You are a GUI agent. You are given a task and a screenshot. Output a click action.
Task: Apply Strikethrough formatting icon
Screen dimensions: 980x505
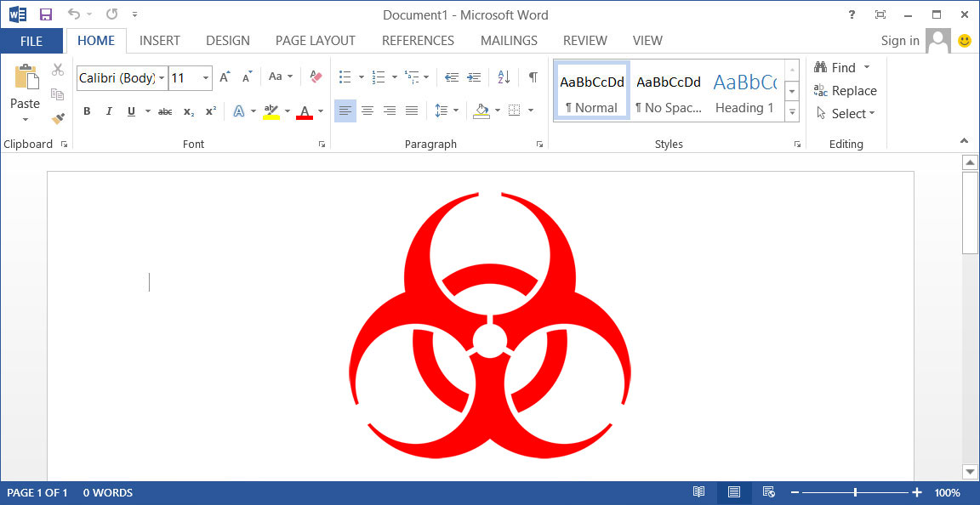point(165,111)
